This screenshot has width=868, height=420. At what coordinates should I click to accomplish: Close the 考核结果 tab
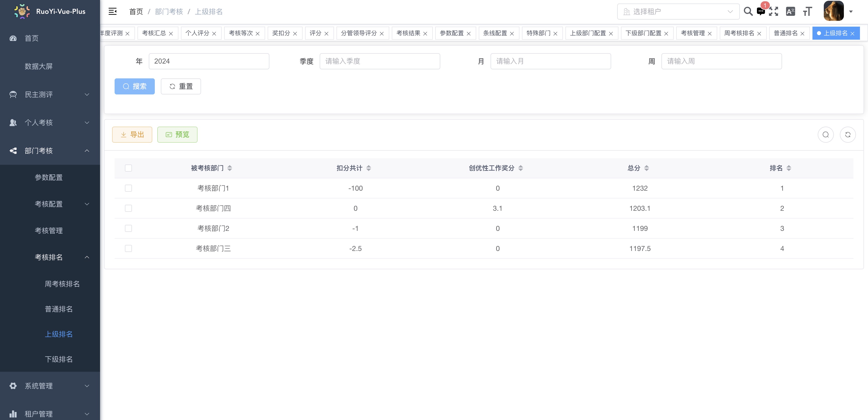tap(425, 33)
